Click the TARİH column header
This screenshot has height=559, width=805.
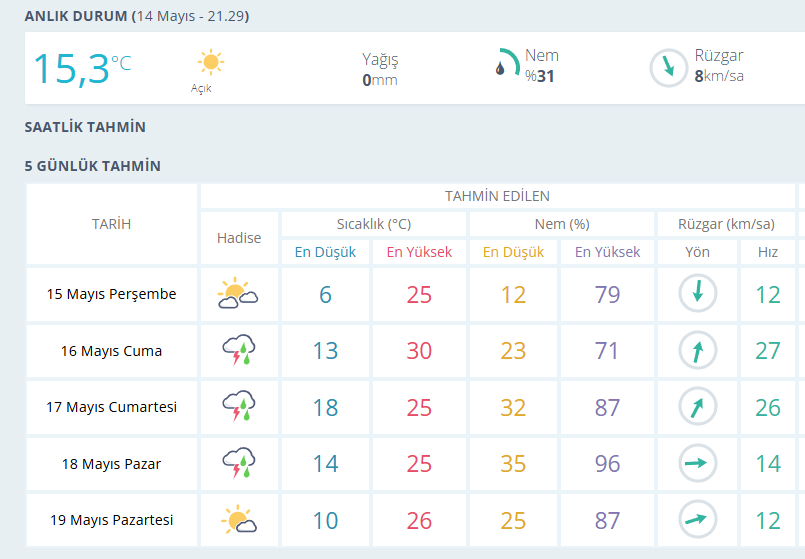(111, 224)
